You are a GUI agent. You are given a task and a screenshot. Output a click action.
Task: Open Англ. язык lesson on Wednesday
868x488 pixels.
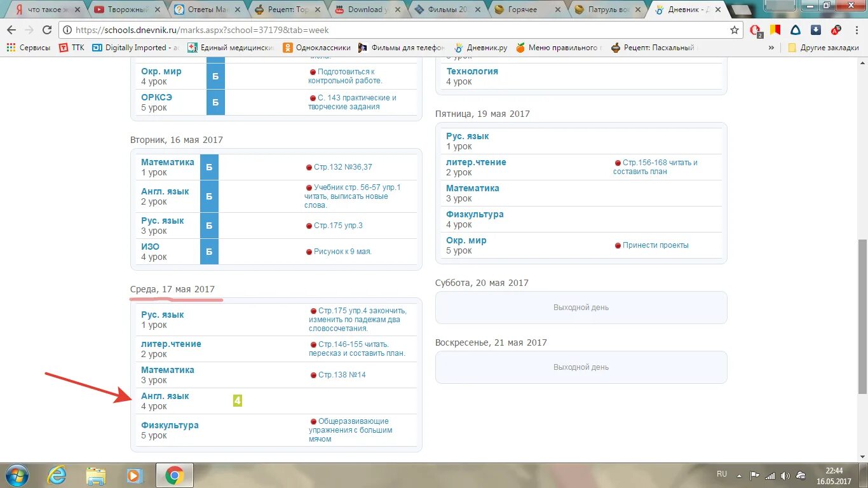coord(165,396)
